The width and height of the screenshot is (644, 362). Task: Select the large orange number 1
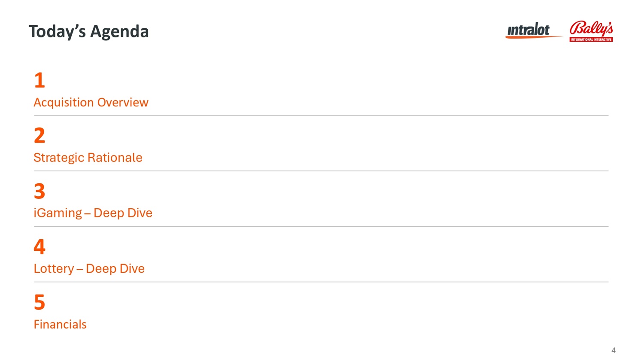pos(39,80)
